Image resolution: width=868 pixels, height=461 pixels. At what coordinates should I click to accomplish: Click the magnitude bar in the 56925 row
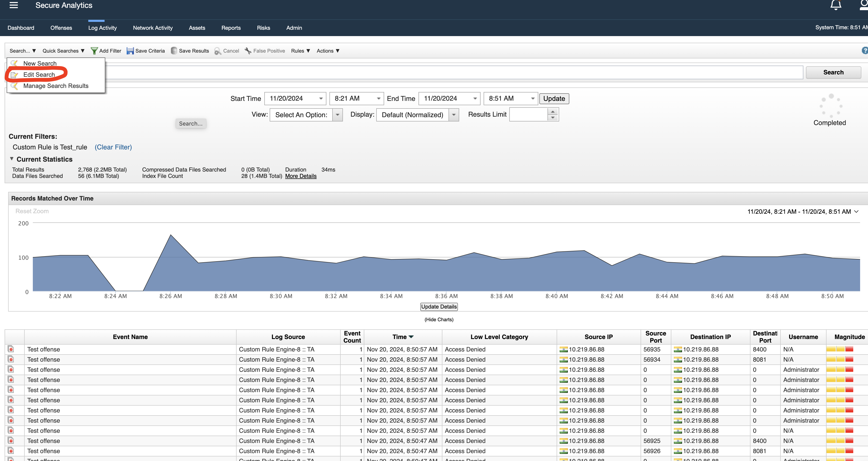click(x=840, y=440)
